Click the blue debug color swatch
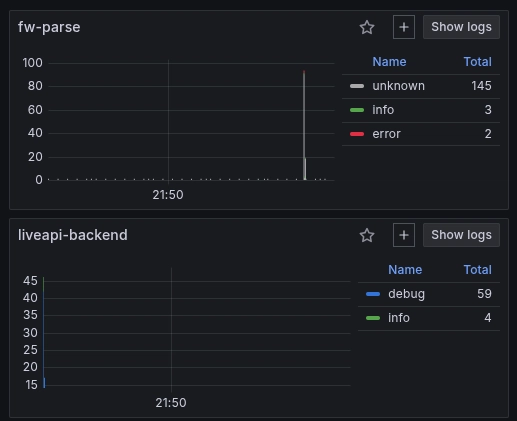The height and width of the screenshot is (421, 517). click(373, 294)
